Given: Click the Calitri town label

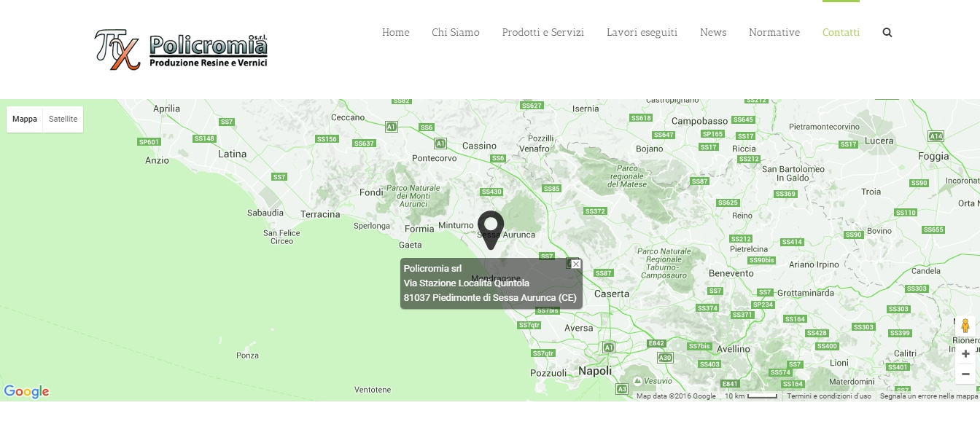Looking at the screenshot, I should [x=905, y=353].
